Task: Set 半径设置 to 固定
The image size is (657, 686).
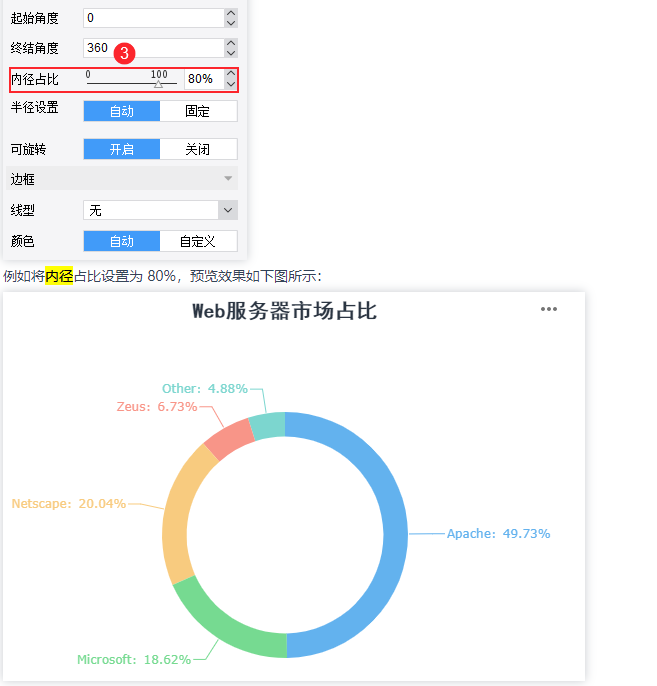Action: 198,111
